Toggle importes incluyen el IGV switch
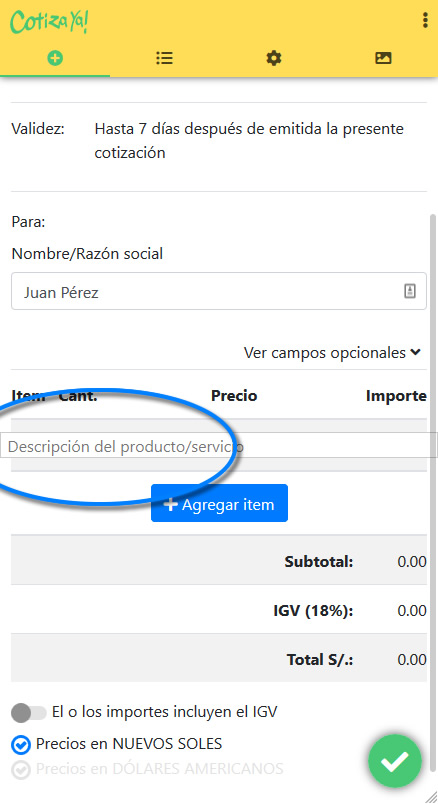This screenshot has width=438, height=804. pos(29,712)
